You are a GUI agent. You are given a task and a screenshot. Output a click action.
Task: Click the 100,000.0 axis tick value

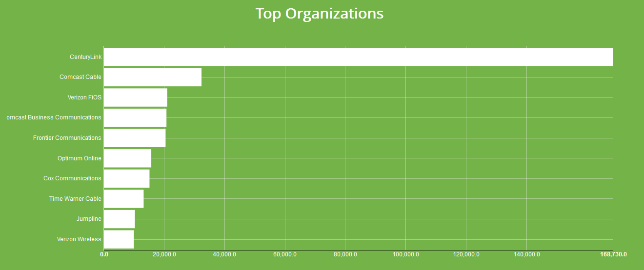point(406,254)
